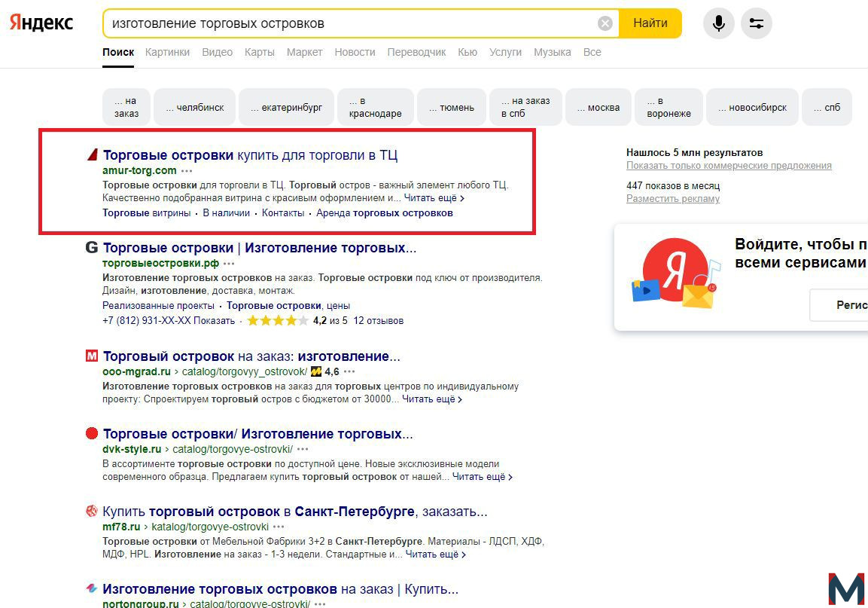
Task: Open the three-dot menu next to торговыеостровки.рф
Action: pos(229,263)
